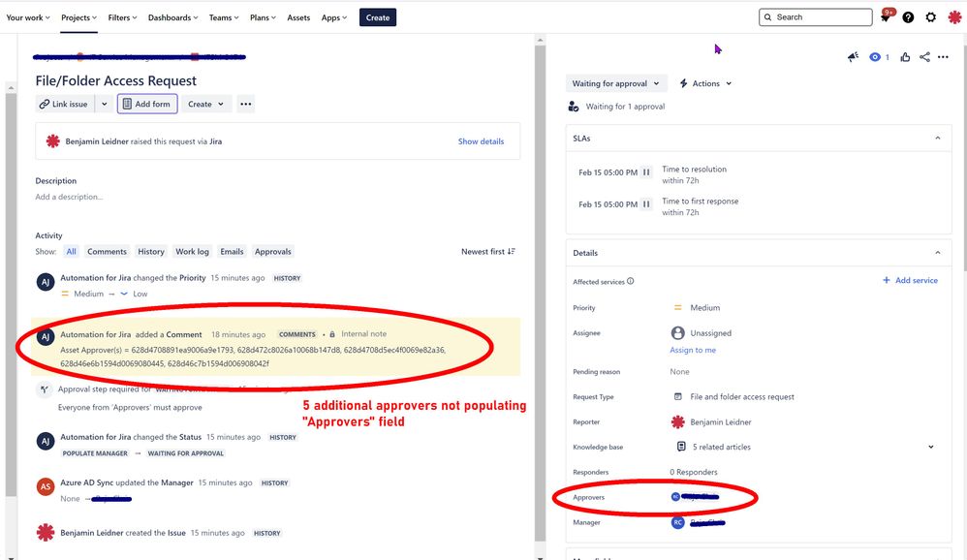This screenshot has height=560, width=967.
Task: Pause icon for Time to resolution SLA
Action: pyautogui.click(x=646, y=172)
